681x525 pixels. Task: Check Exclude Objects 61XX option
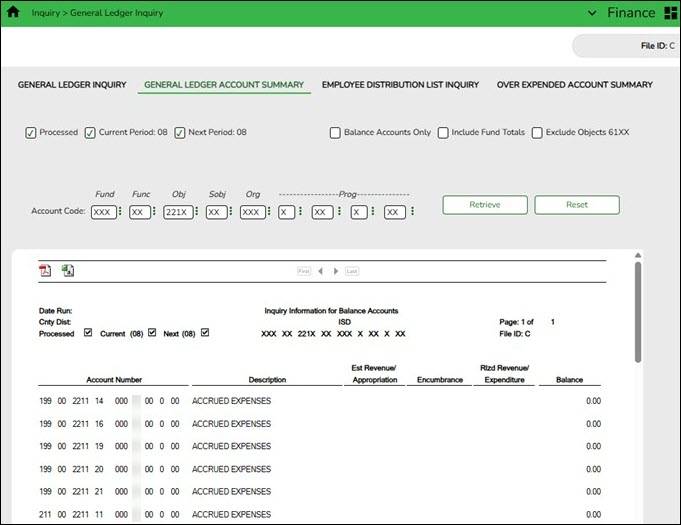(537, 132)
